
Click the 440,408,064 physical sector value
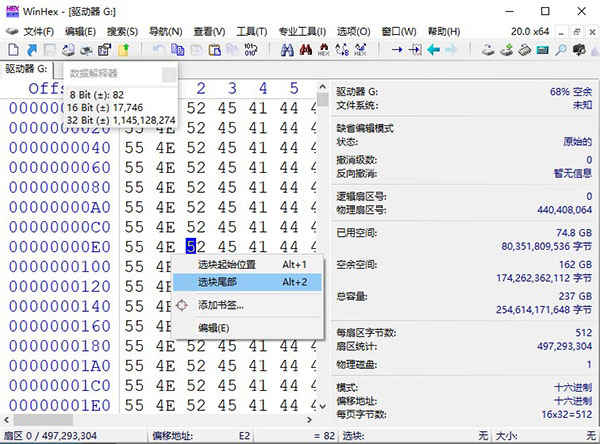tap(564, 210)
